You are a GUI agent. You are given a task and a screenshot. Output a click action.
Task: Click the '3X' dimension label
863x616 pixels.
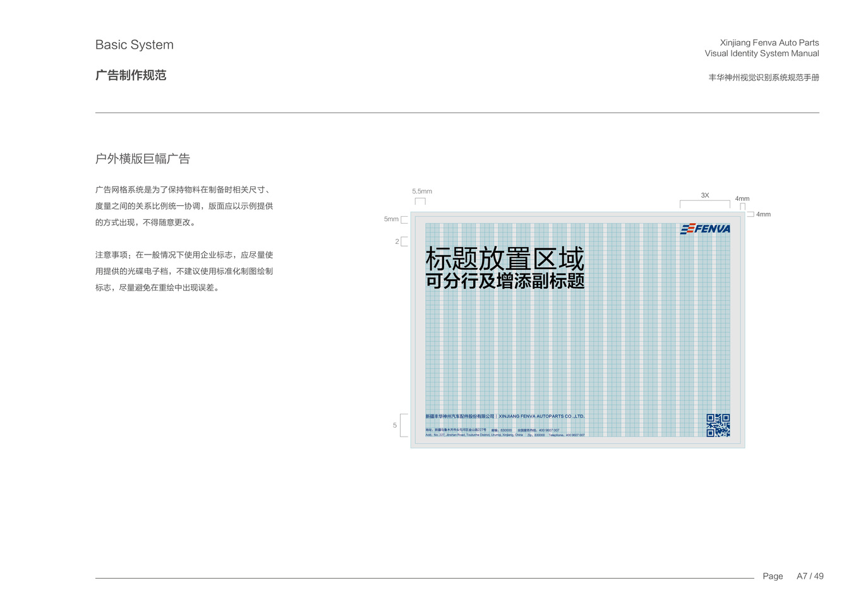[x=705, y=195]
